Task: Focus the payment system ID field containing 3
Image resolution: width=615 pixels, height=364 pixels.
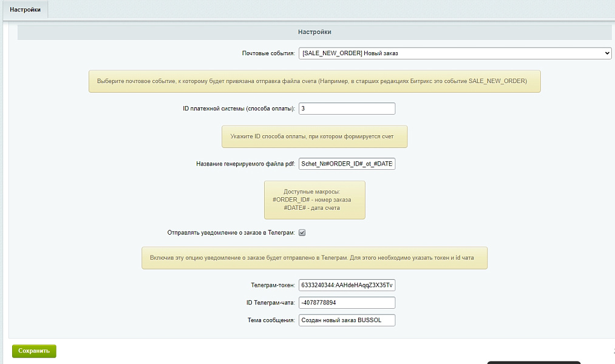Action: click(347, 109)
